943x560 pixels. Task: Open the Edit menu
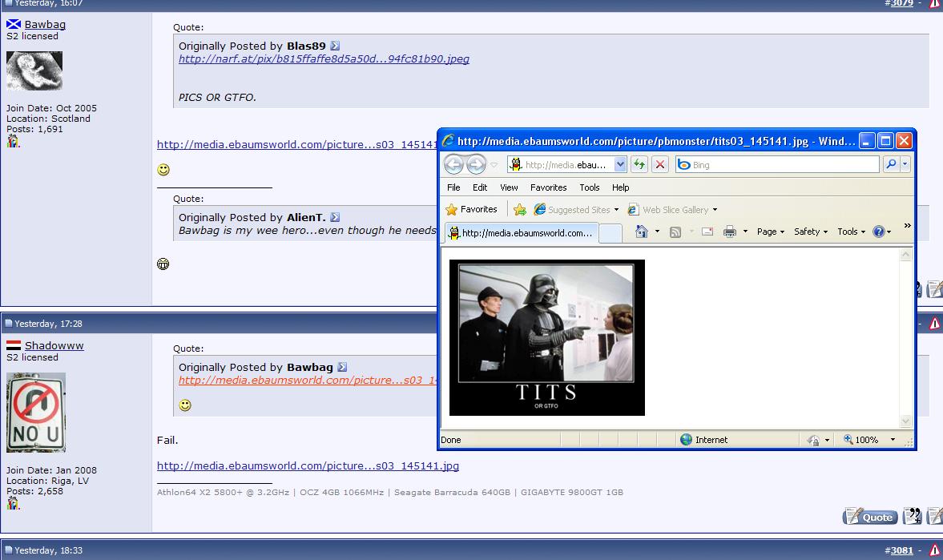[x=480, y=187]
